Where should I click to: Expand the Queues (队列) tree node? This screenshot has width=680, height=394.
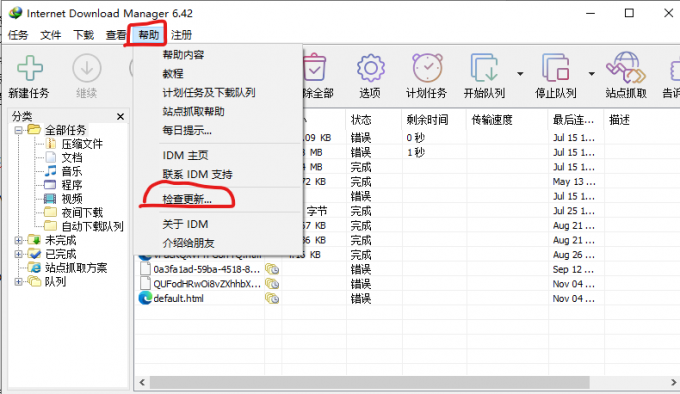pyautogui.click(x=18, y=282)
